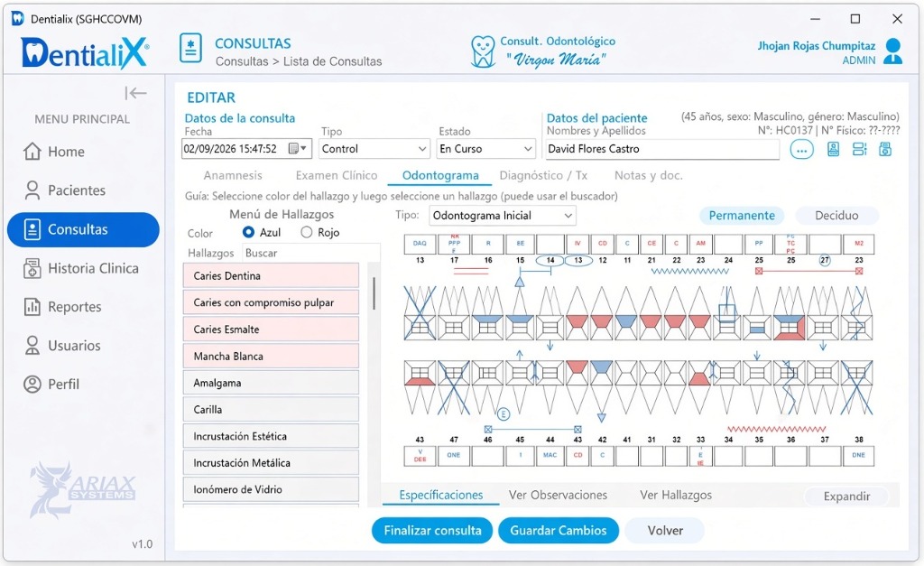Choose Caries Dentina finding
The height and width of the screenshot is (566, 924).
[x=271, y=275]
